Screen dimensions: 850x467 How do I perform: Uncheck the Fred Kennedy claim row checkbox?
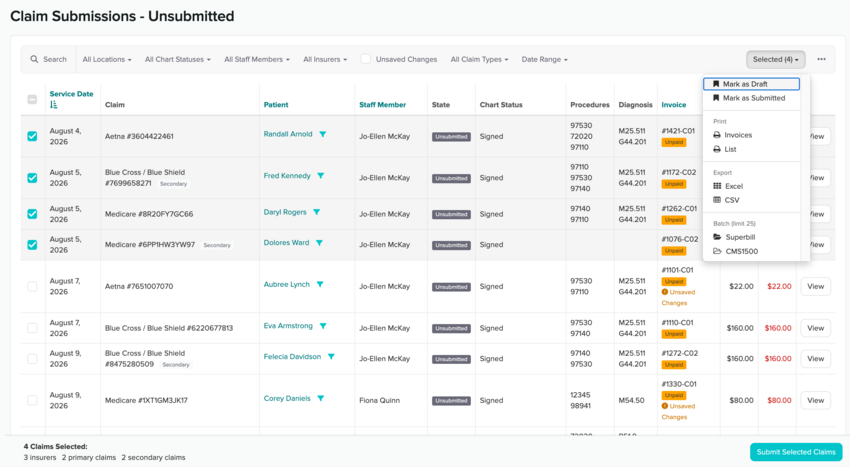pos(32,178)
